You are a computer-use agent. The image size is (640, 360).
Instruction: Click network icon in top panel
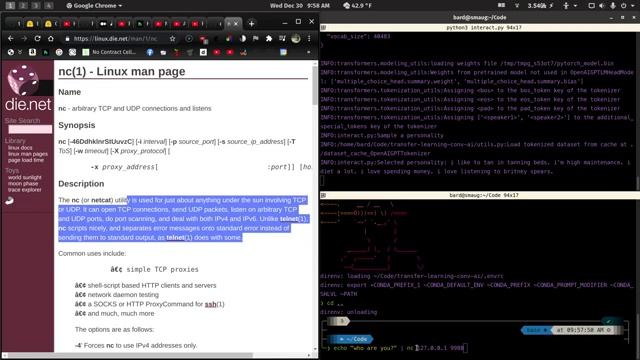517,5
